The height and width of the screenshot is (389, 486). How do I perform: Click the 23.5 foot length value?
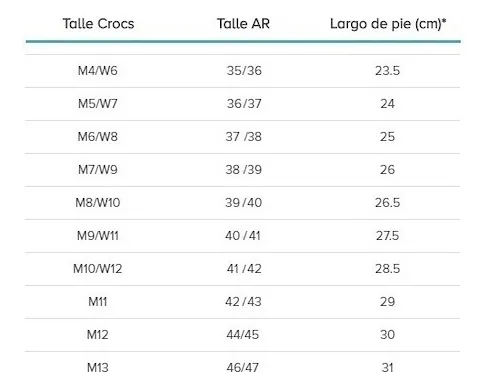click(387, 71)
